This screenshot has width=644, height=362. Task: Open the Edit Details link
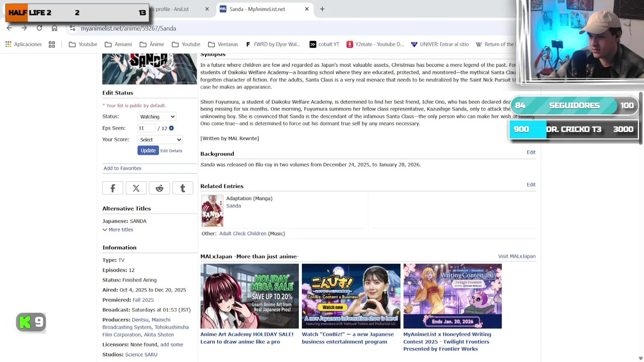tap(171, 151)
